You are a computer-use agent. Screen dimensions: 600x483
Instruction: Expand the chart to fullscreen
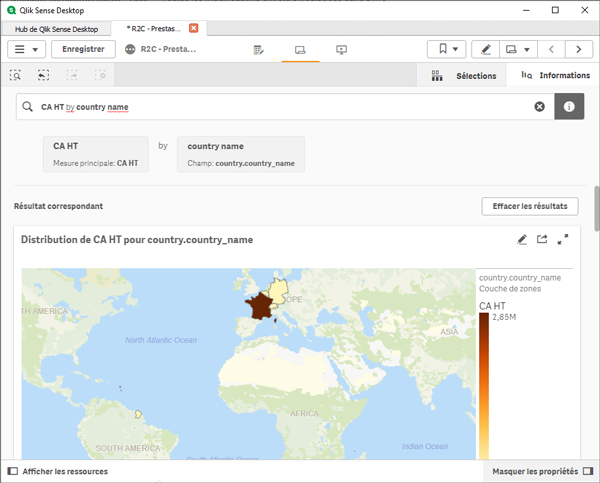click(562, 240)
